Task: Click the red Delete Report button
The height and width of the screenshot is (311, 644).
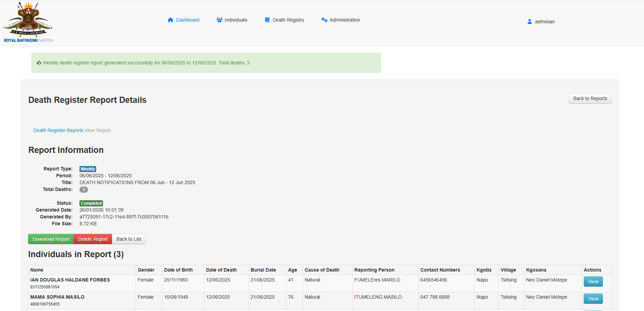Action: pos(93,239)
